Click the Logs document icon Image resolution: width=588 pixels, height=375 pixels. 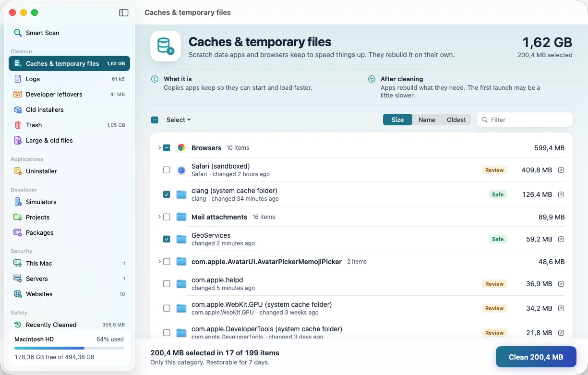click(18, 79)
